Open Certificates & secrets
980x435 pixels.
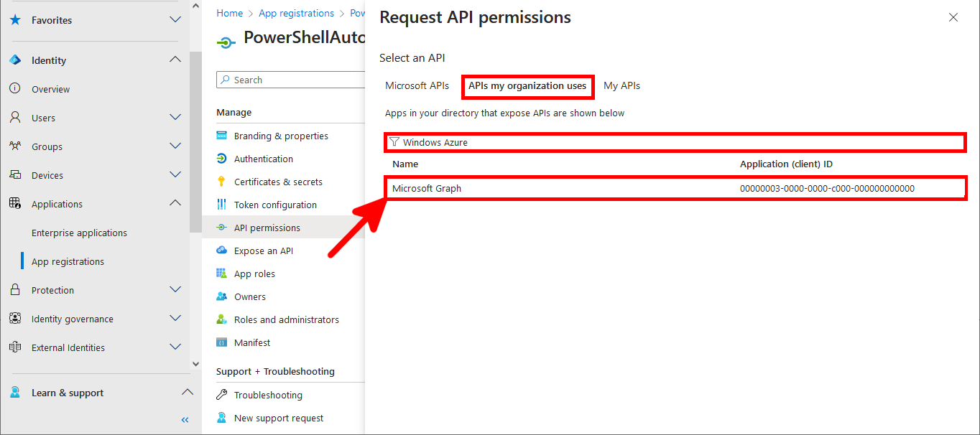pyautogui.click(x=222, y=182)
